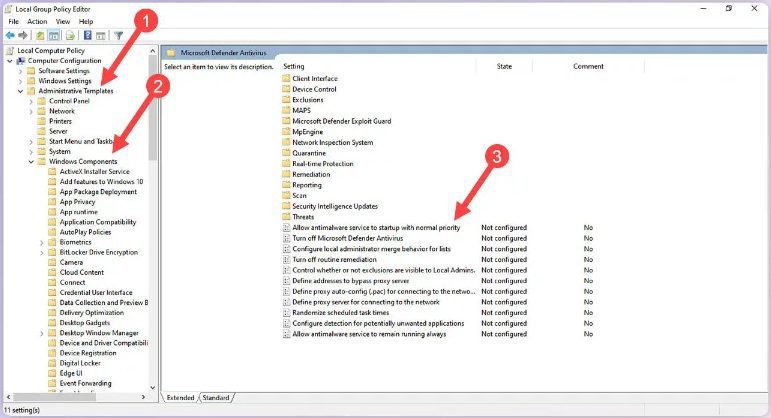Open the View menu
Screen dimensions: 771x418
(62, 22)
